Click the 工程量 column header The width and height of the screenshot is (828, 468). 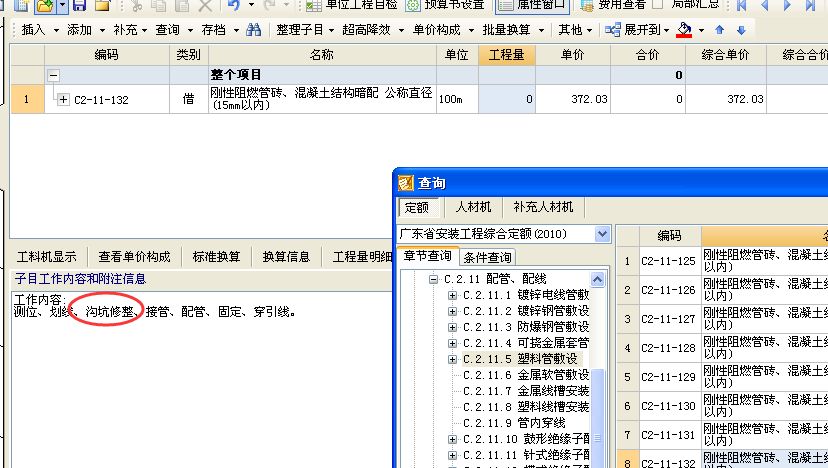506,55
